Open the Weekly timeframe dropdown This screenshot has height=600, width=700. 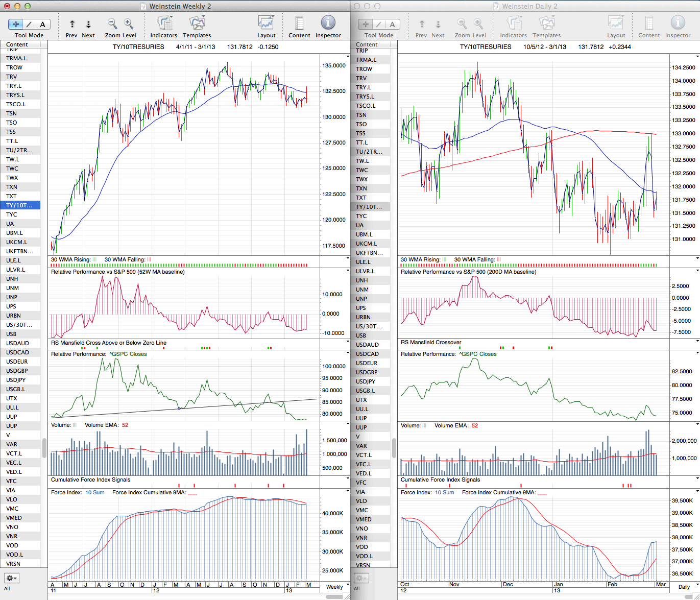point(335,587)
